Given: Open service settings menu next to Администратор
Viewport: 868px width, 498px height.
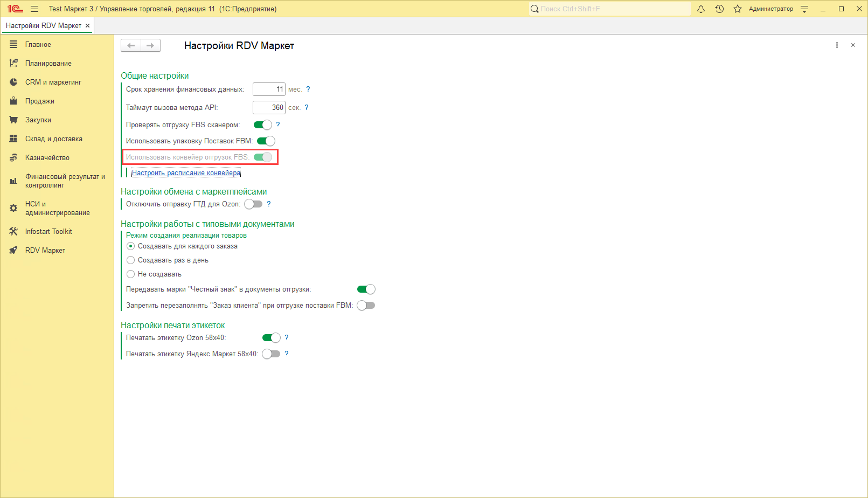Looking at the screenshot, I should tap(804, 9).
